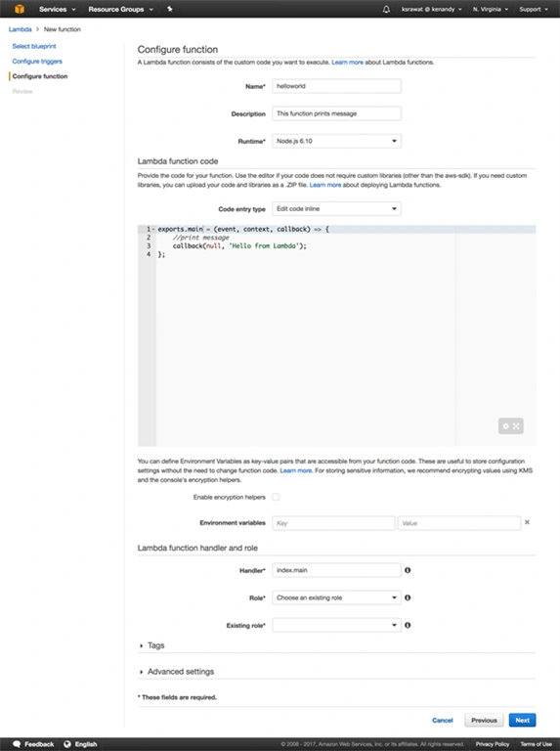Click the "New function" breadcrumb text
560x751 pixels.
click(x=63, y=29)
